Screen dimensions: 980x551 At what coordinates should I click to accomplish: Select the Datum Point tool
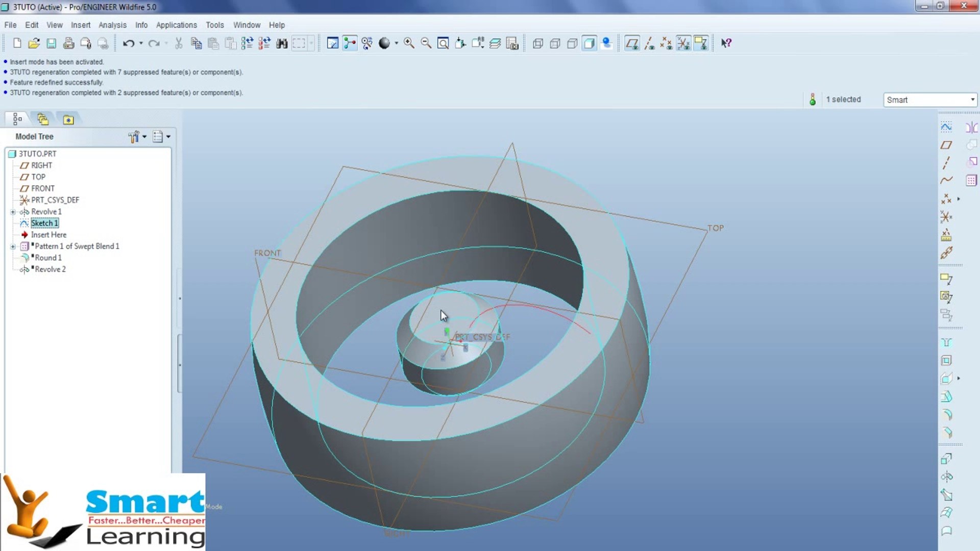click(x=945, y=198)
